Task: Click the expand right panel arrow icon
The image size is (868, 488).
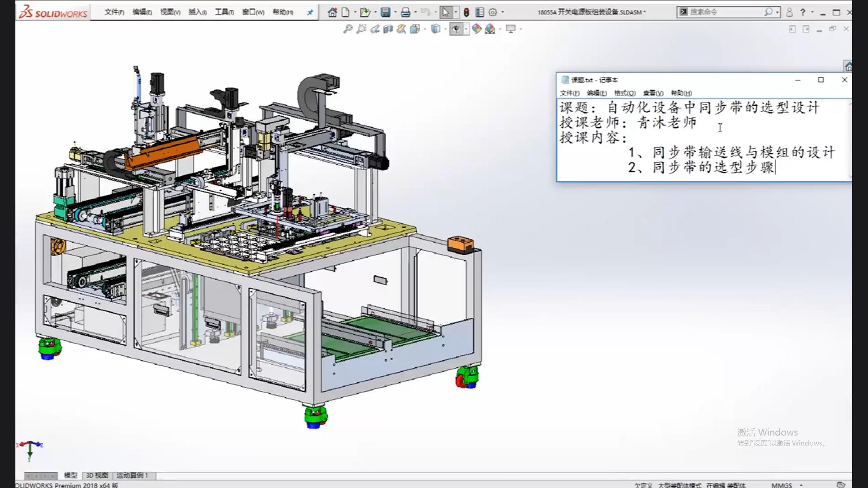Action: click(806, 29)
